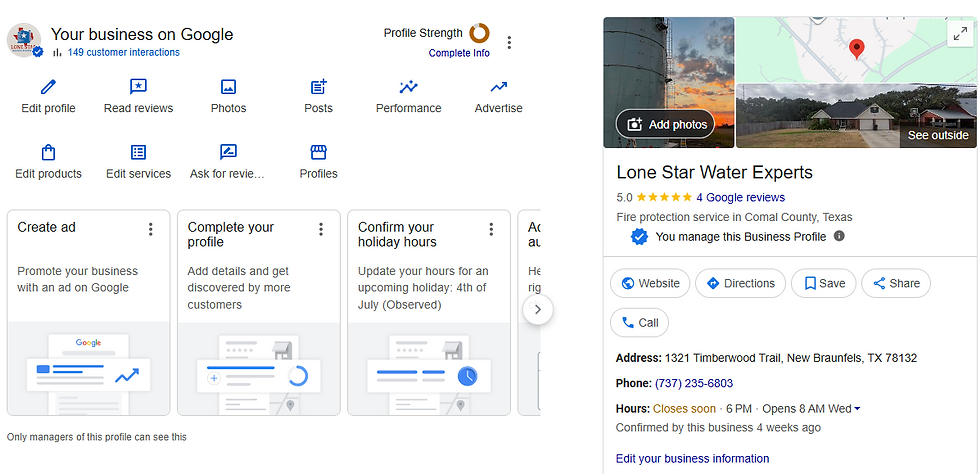Click the address 1321 Timberwood Trail text
The image size is (980, 474).
pos(791,358)
